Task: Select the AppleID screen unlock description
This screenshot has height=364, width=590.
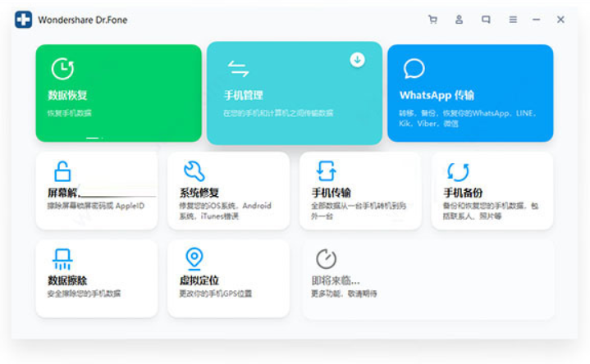Action: (x=95, y=206)
